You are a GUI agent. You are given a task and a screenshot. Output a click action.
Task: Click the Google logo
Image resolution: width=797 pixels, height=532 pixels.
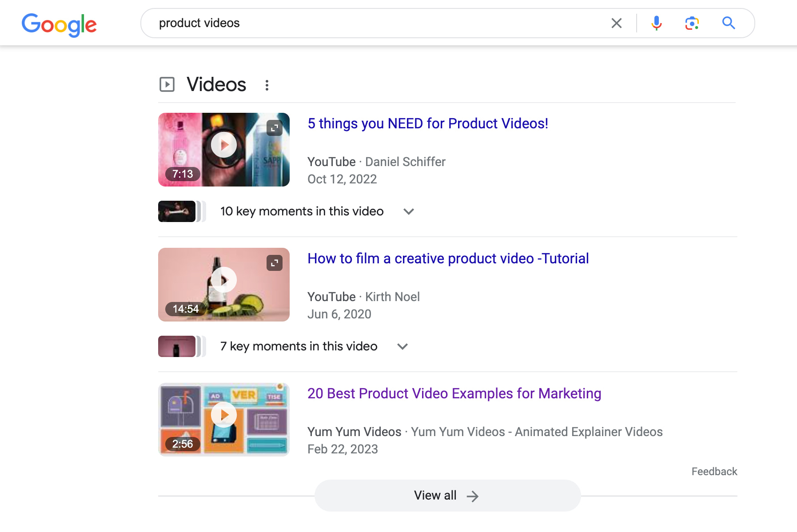pos(59,24)
